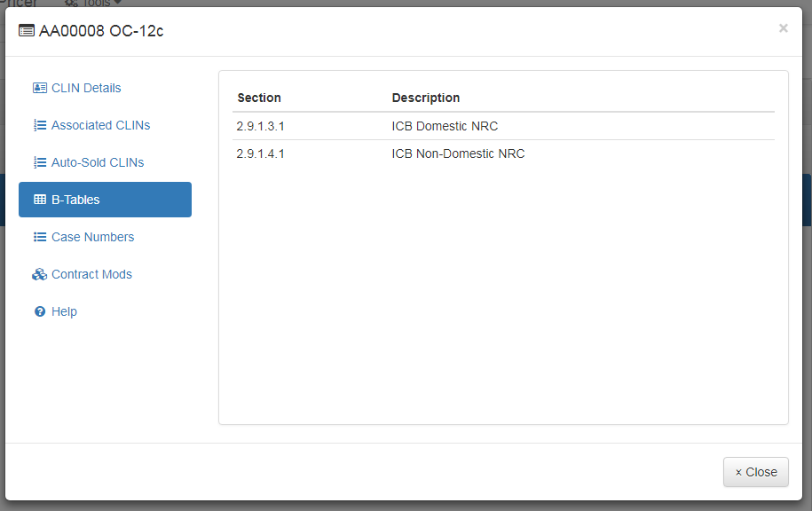
Task: Click the linked-circles icon beside Contract Mods
Action: click(39, 273)
